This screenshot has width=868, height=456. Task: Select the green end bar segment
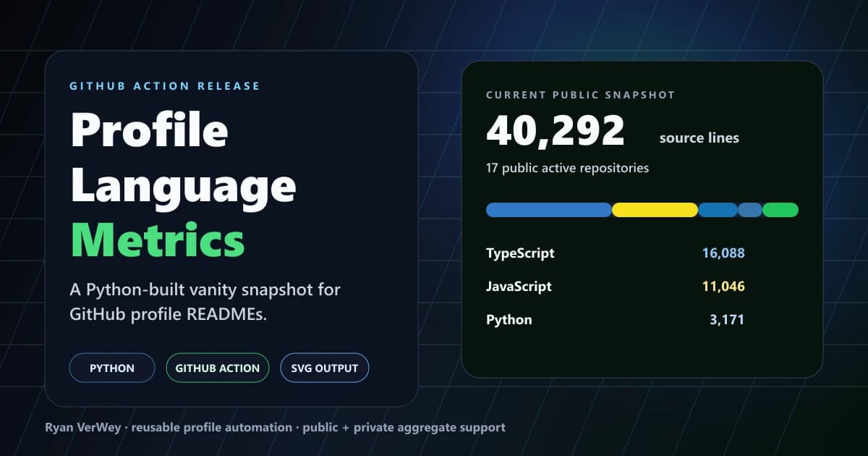[x=780, y=210]
